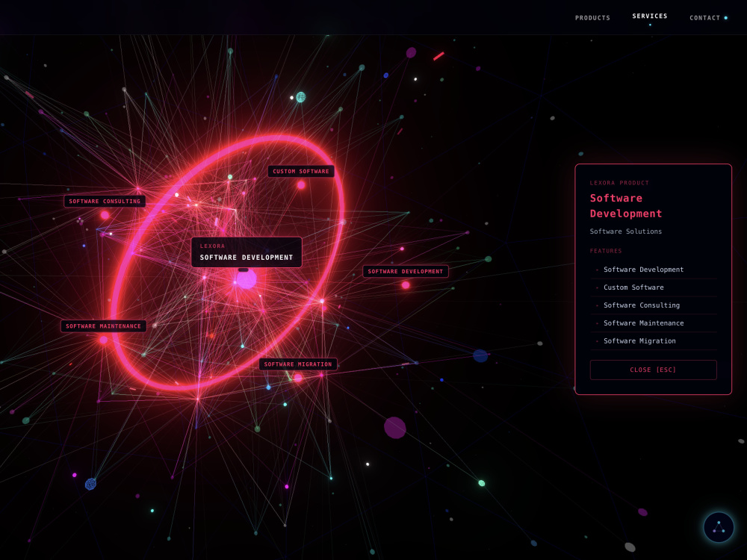Select the Software Consulting node label
The width and height of the screenshot is (747, 560).
tap(105, 202)
